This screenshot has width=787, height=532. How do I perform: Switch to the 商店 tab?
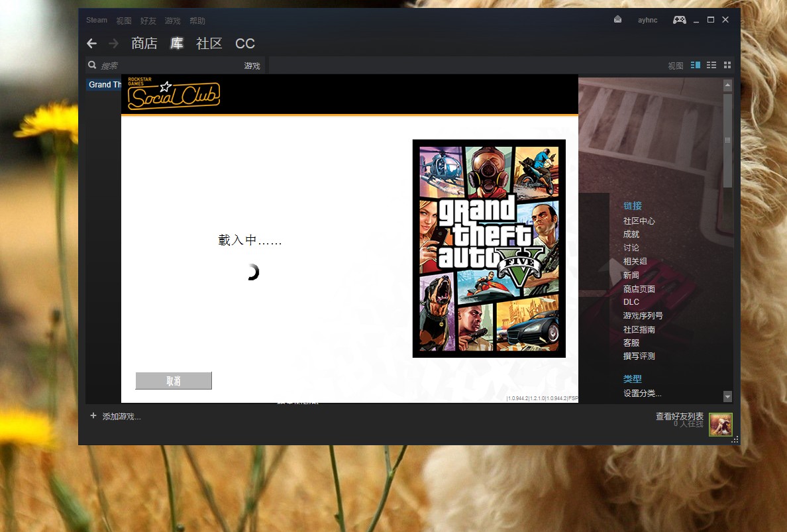pyautogui.click(x=144, y=44)
